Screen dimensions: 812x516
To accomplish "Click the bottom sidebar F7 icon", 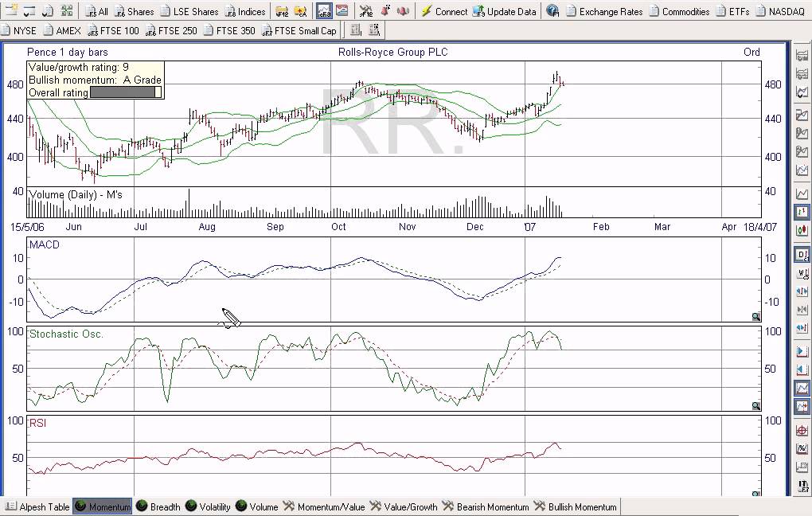I will (802, 487).
